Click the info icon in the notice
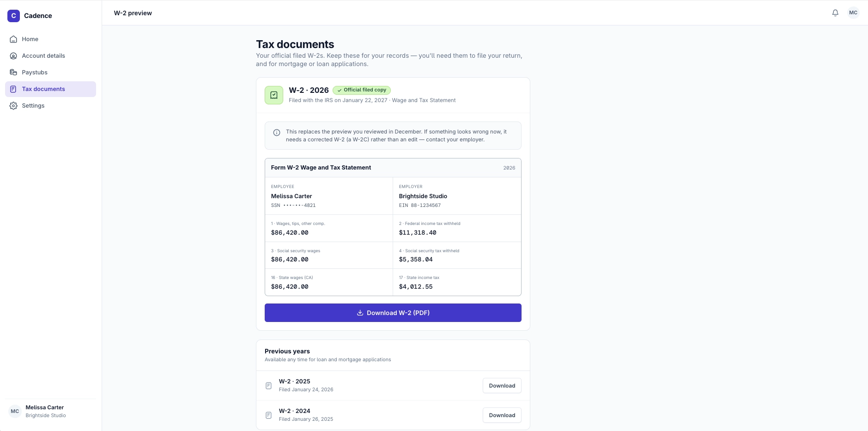Screen dimensions: 868x431 pyautogui.click(x=277, y=133)
